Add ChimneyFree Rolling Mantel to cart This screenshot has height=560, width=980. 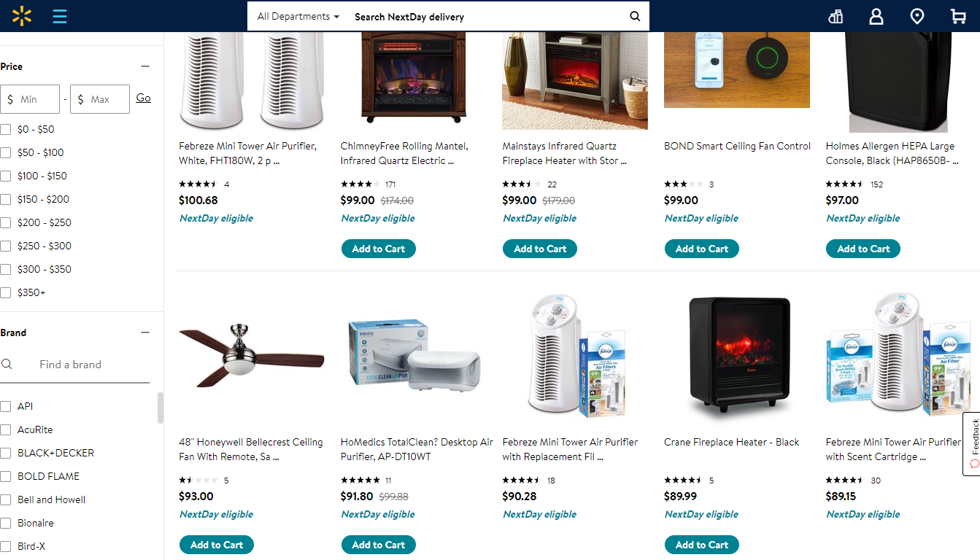pos(378,249)
